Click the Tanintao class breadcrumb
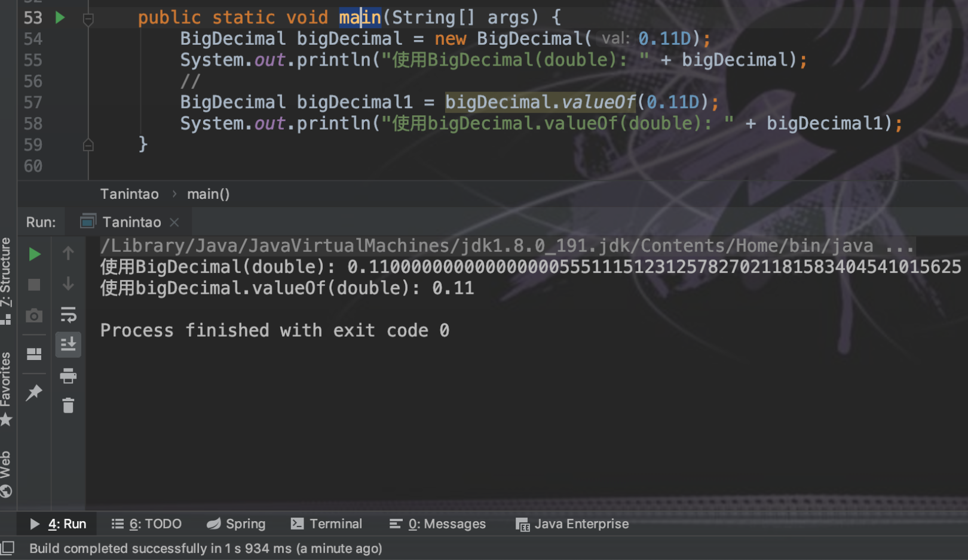The width and height of the screenshot is (968, 560). [130, 194]
